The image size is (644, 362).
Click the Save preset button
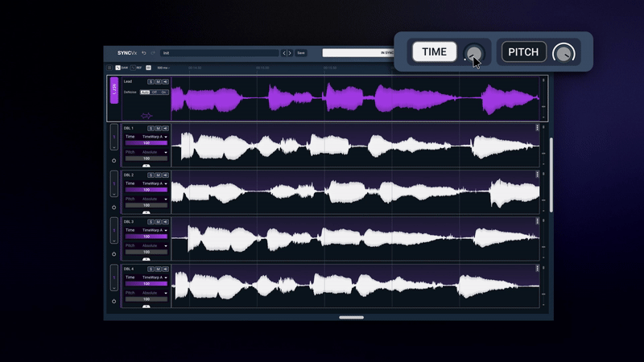point(301,53)
